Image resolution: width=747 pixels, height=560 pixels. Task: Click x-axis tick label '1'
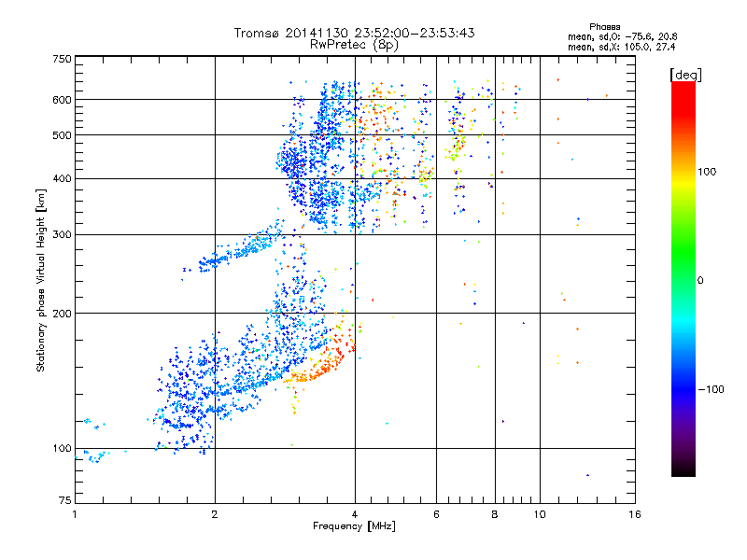pos(75,514)
